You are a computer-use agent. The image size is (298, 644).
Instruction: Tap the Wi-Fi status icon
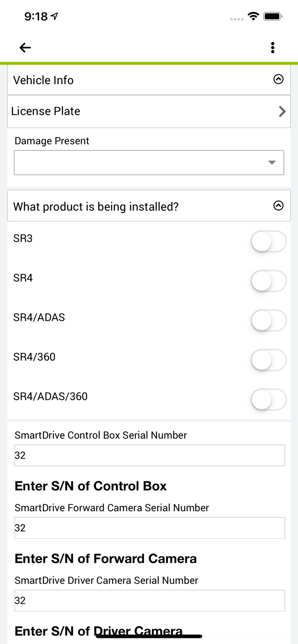coord(253,17)
